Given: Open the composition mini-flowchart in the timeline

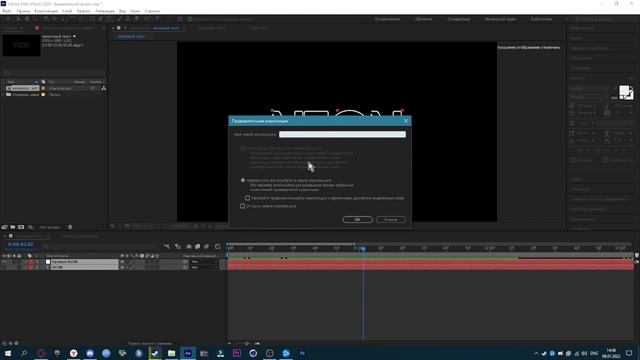Looking at the screenshot, I should [167, 247].
